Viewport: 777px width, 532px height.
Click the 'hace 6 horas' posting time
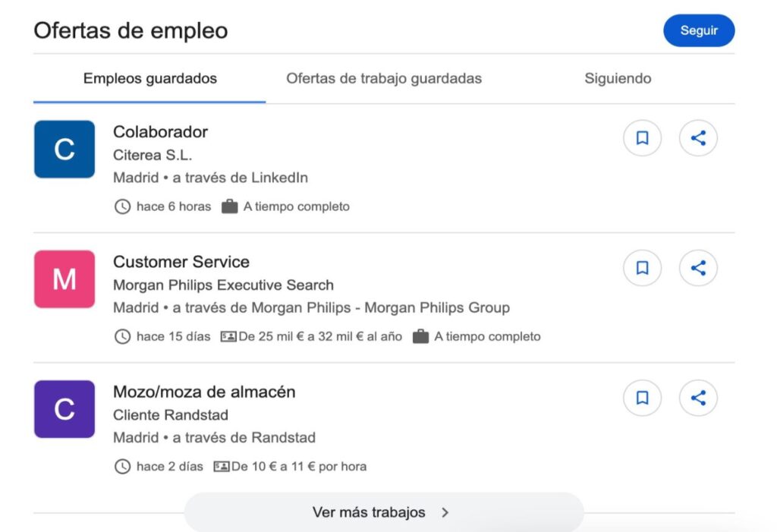tap(174, 206)
